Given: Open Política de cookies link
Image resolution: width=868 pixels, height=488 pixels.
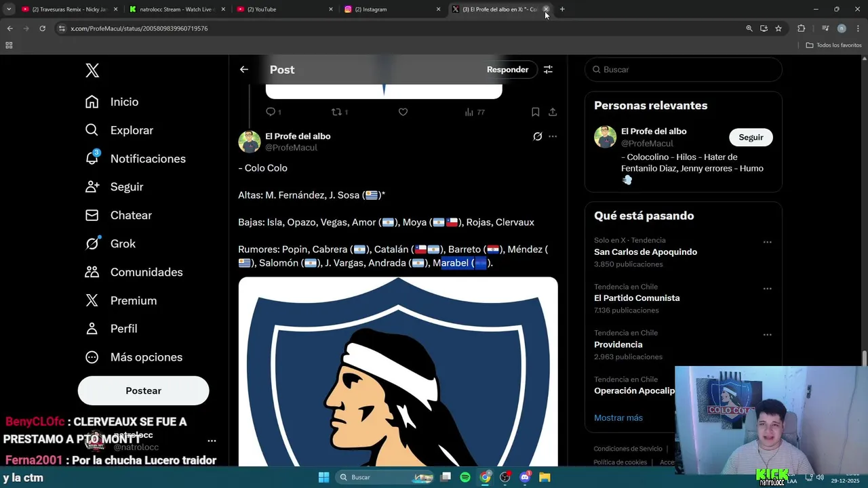Looking at the screenshot, I should (620, 462).
